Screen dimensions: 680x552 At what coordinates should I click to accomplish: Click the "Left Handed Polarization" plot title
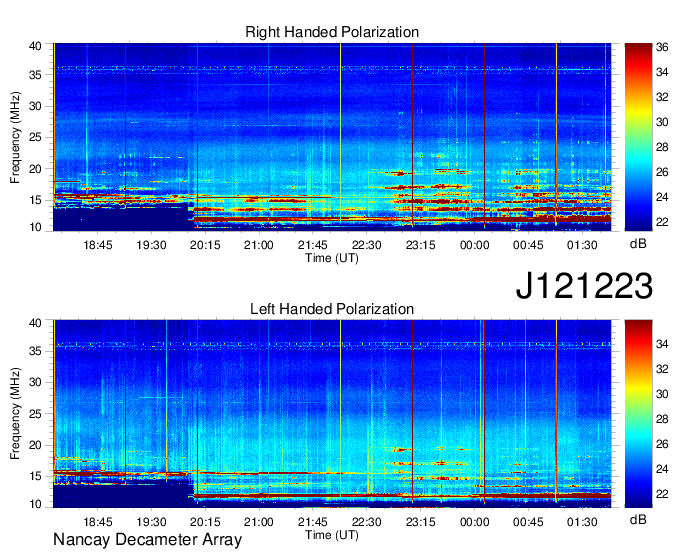pos(332,309)
